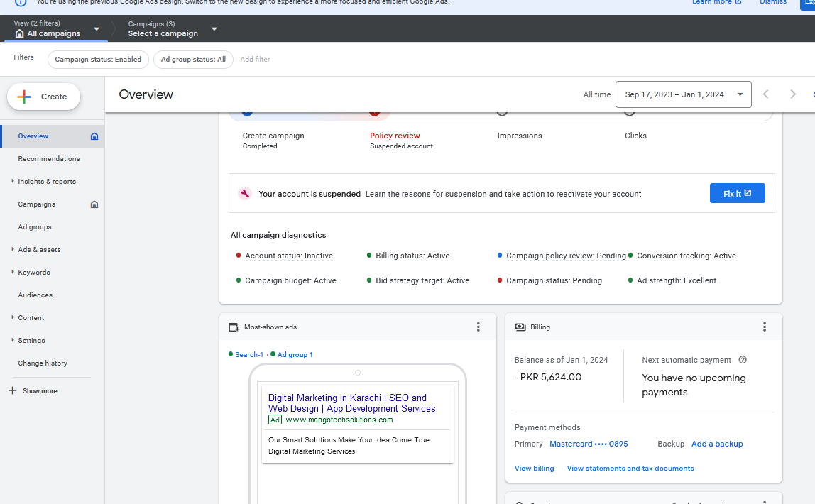The width and height of the screenshot is (815, 504).
Task: Open Most-shown ads card options menu
Action: [x=478, y=327]
